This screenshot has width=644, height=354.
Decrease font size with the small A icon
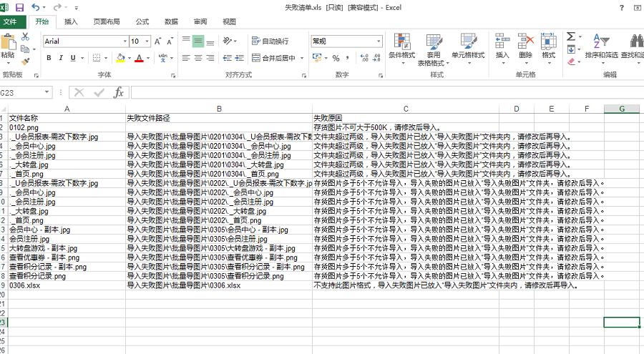pyautogui.click(x=170, y=41)
